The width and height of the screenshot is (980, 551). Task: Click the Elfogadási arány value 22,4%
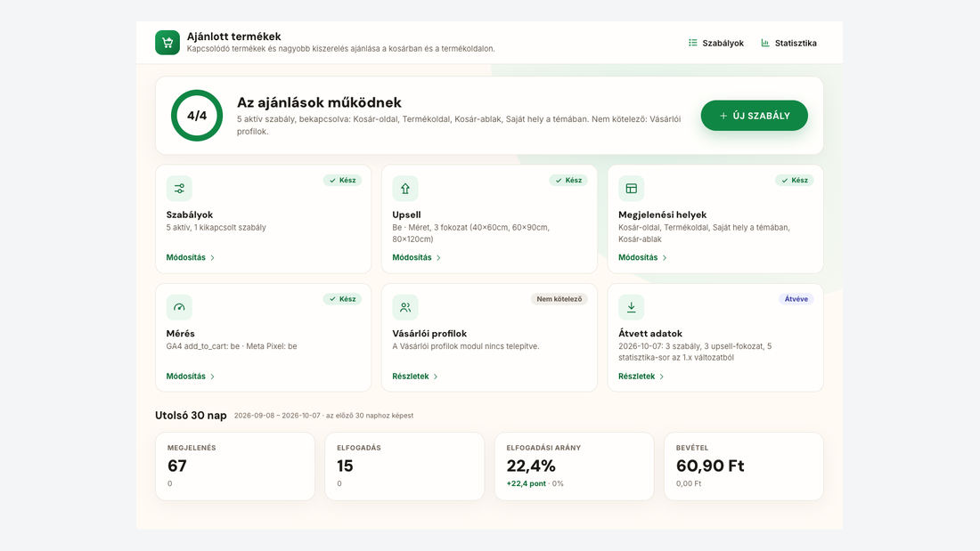[x=531, y=466]
